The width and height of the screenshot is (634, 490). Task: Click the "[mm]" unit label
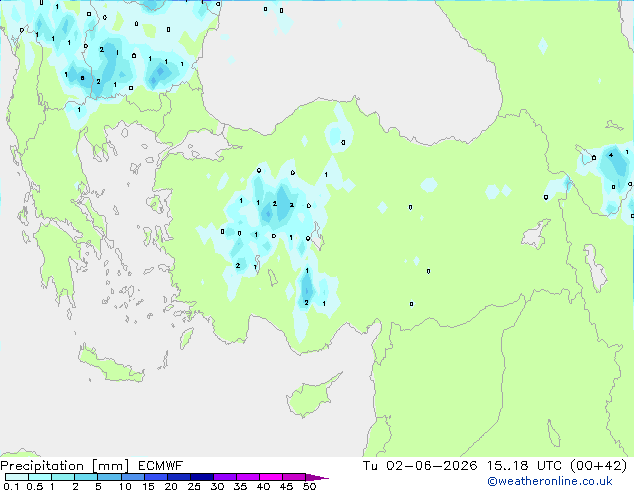click(x=110, y=466)
